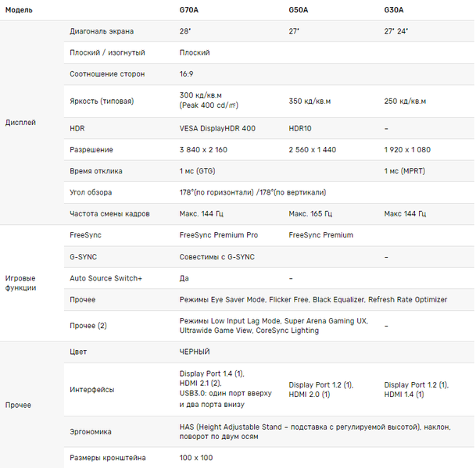476x468 pixels.
Task: Click the Диагональ экрана row label
Action: point(102,31)
